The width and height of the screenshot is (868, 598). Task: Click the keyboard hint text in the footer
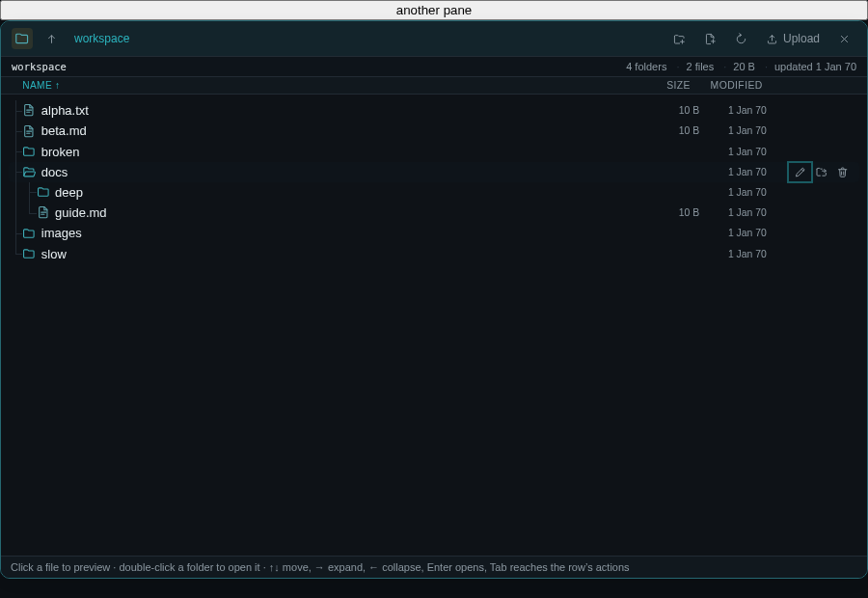tap(320, 567)
